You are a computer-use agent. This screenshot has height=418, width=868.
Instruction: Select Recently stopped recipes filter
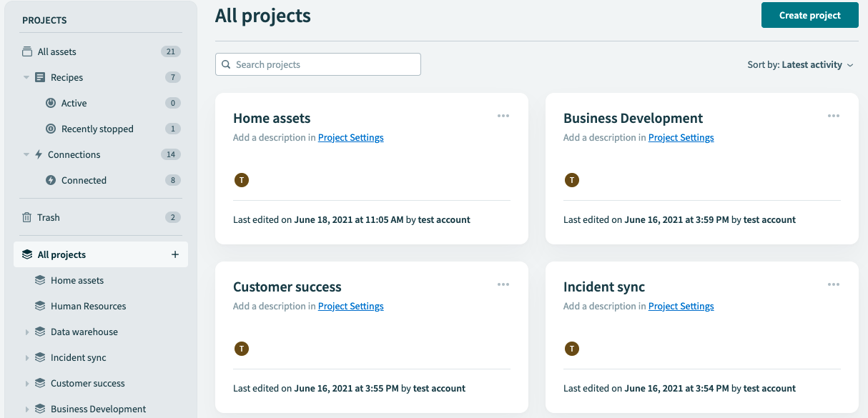coord(97,129)
